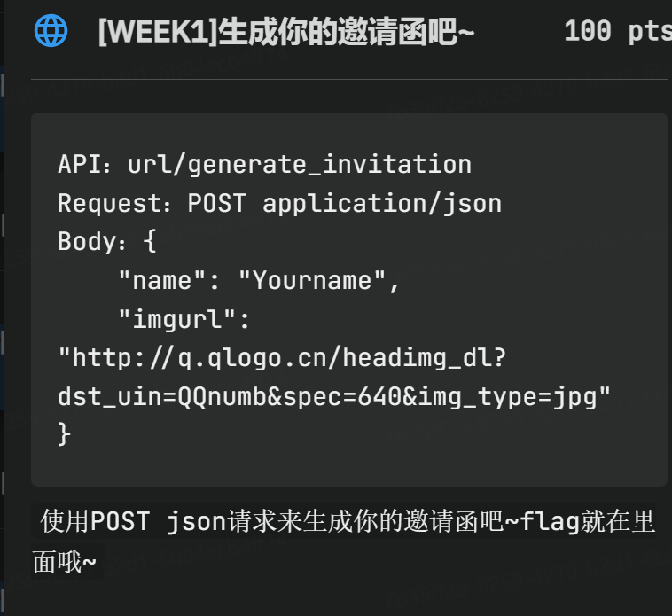672x616 pixels.
Task: Click the 100 pts score label
Action: [617, 32]
